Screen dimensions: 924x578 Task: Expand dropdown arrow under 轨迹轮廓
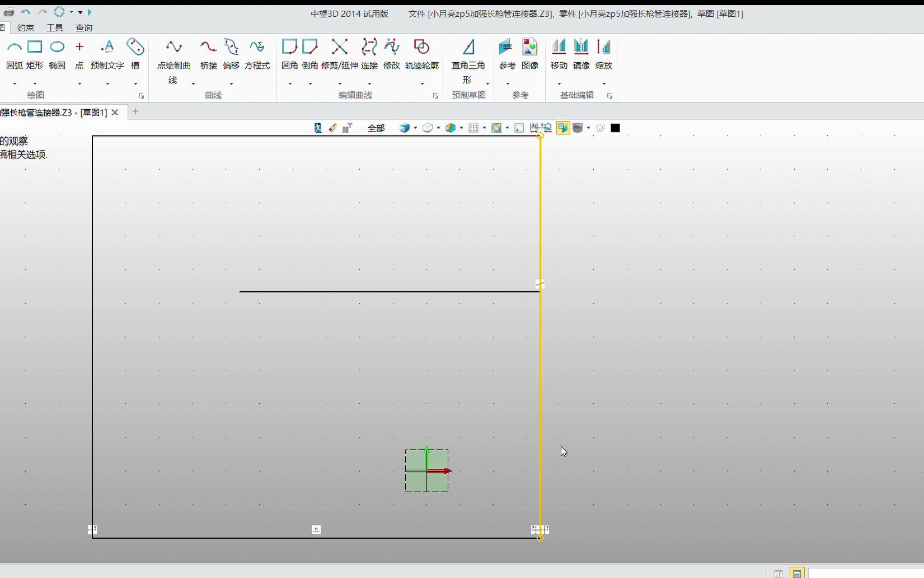(422, 84)
